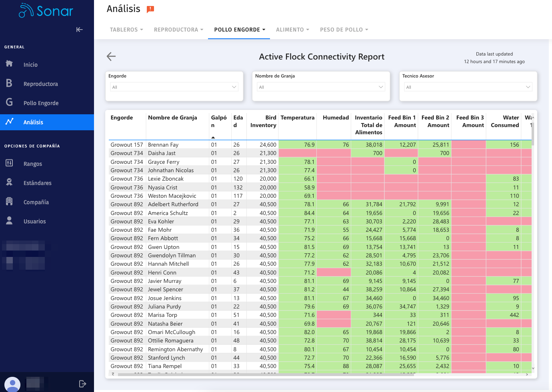Image resolution: width=552 pixels, height=392 pixels.
Task: Open the REPRODUCTORA top menu
Action: point(178,30)
